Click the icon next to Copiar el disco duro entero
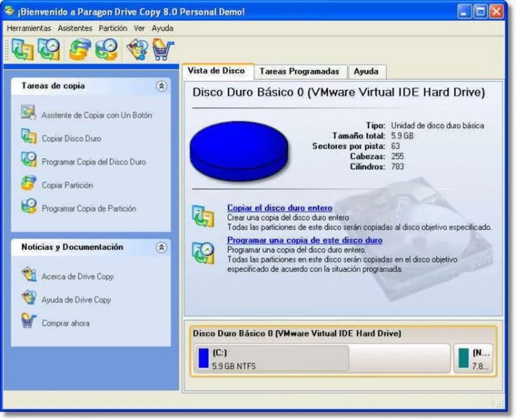Screen dimensions: 516x420 203,216
